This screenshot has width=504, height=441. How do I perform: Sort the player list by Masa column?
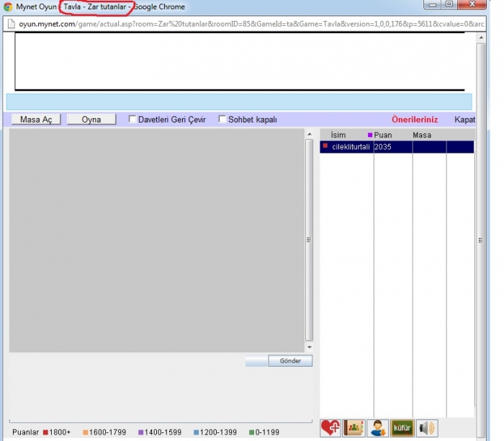pyautogui.click(x=422, y=135)
